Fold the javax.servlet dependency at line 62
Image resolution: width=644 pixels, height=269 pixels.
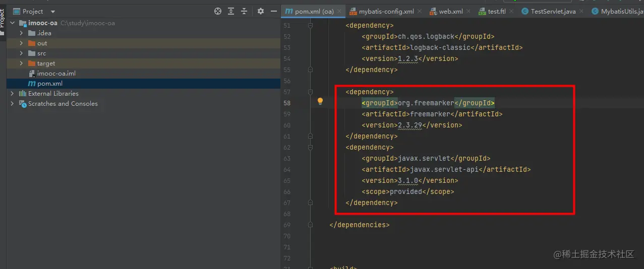coord(311,148)
